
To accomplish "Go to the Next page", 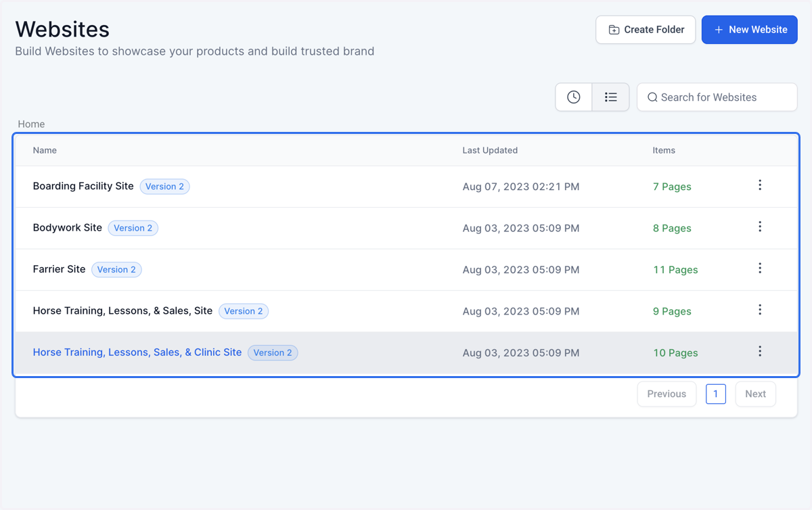I will (756, 394).
